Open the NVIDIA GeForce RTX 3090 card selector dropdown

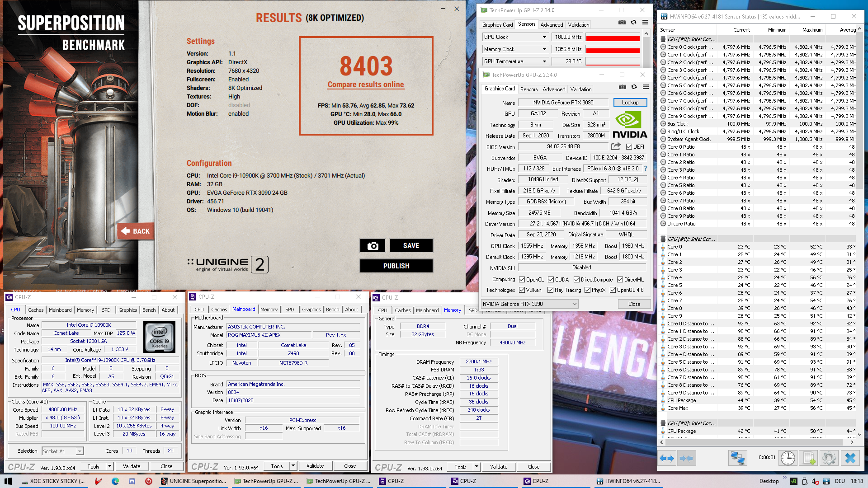[529, 304]
